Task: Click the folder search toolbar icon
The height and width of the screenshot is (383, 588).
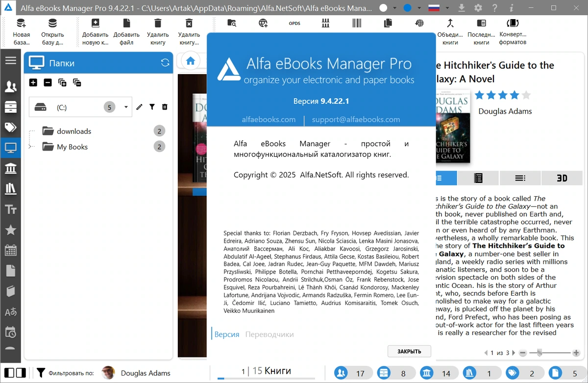Action: 232,23
